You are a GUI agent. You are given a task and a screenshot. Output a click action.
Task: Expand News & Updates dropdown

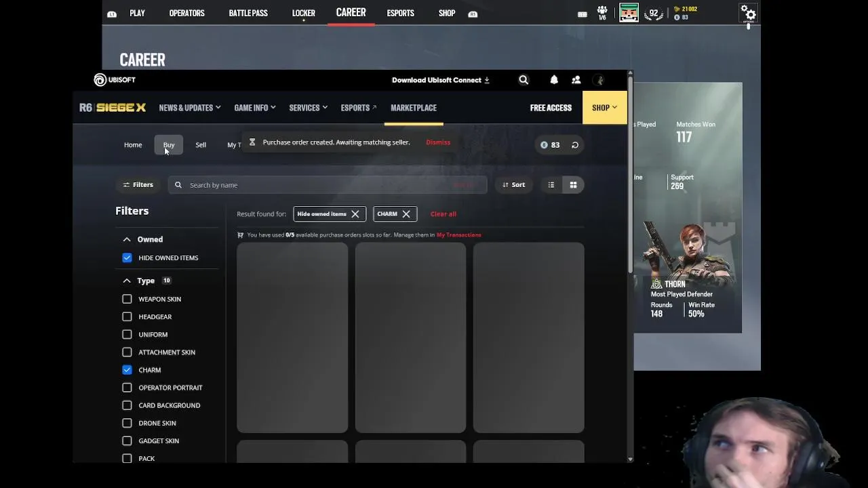(190, 108)
